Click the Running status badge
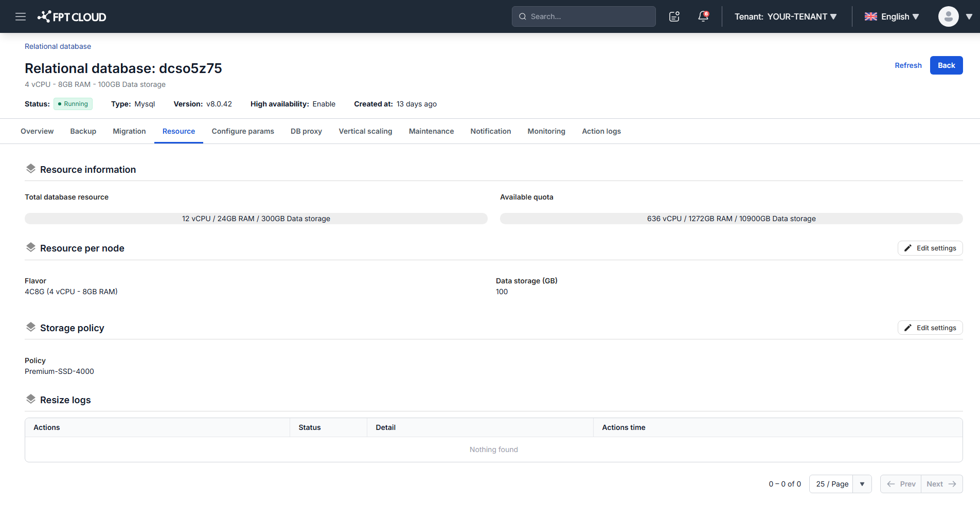This screenshot has width=980, height=522. coord(73,104)
